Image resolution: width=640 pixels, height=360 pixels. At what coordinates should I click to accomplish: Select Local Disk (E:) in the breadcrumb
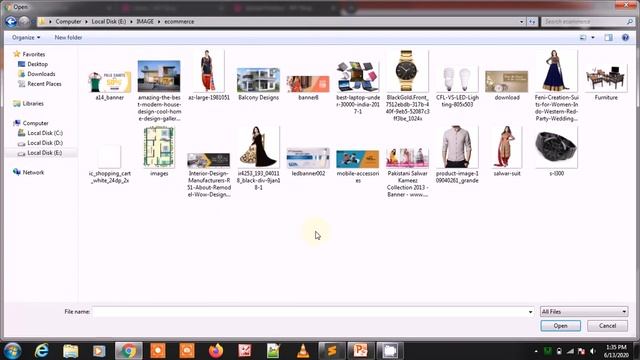click(x=109, y=22)
